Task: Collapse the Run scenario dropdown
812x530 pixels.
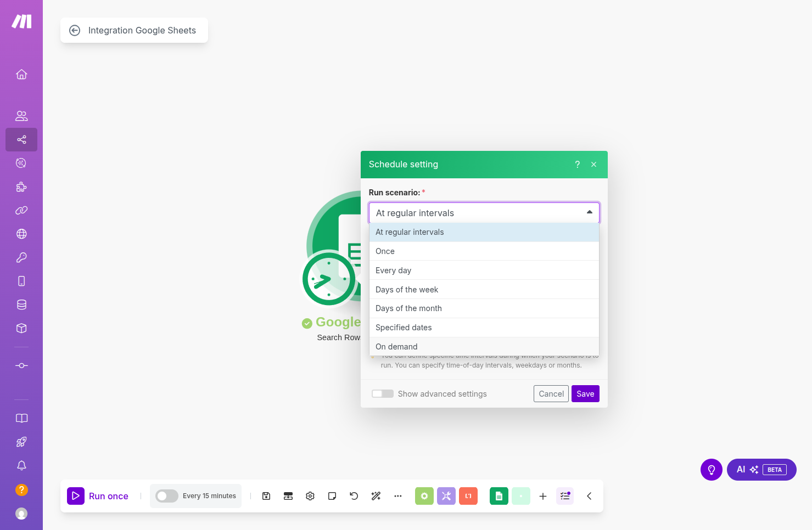Action: [590, 212]
